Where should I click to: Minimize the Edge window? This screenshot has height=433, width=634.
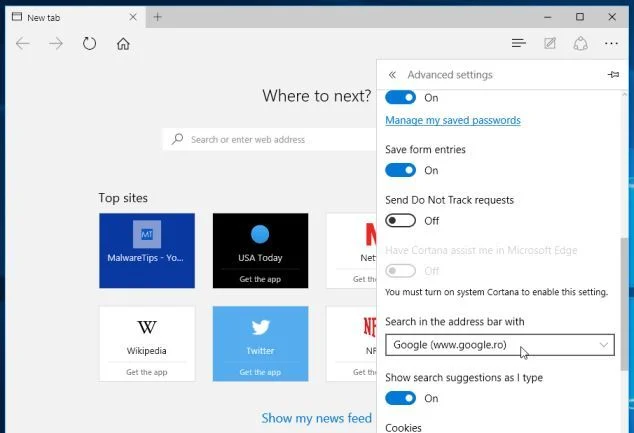[x=547, y=17]
